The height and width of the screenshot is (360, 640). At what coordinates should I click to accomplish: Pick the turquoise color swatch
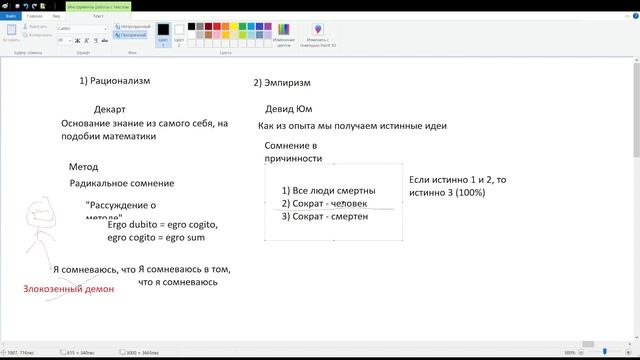[251, 27]
